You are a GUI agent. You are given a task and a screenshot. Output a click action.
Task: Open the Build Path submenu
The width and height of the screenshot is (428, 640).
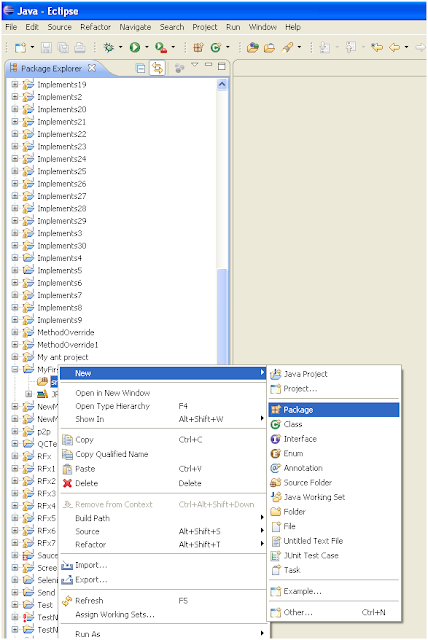(163, 518)
